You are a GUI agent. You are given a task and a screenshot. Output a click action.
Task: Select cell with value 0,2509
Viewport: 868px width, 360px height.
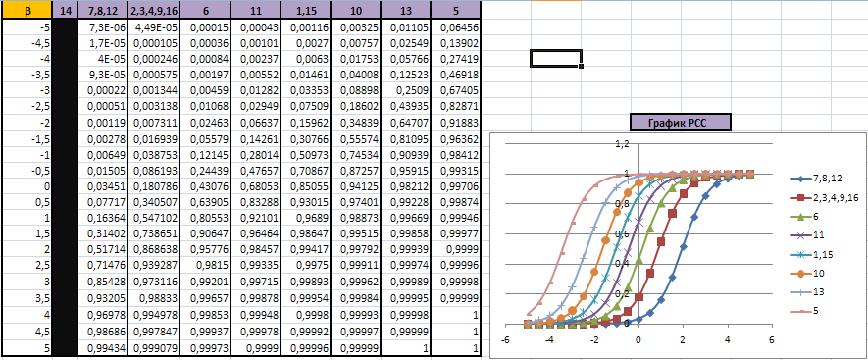[x=406, y=90]
